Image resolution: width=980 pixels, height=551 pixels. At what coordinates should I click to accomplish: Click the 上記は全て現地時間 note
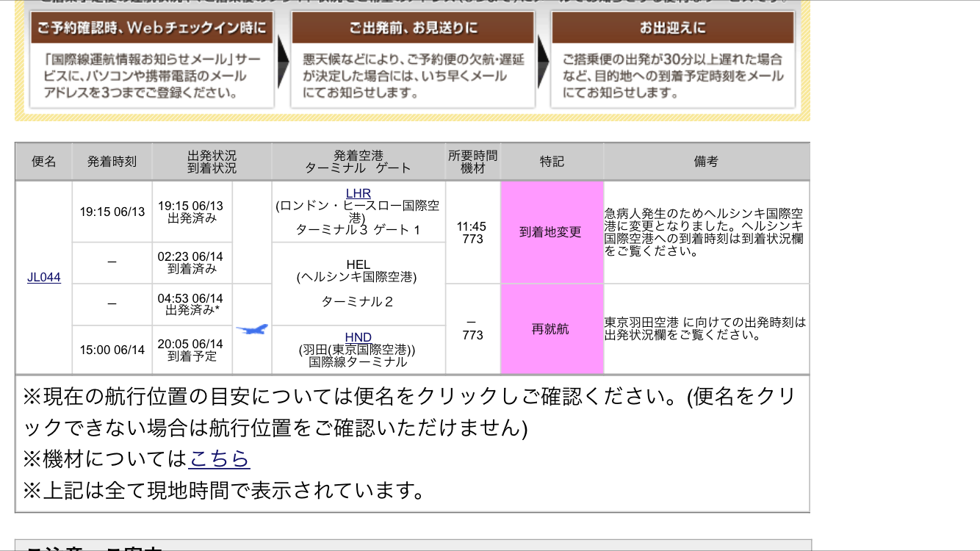coord(225,490)
